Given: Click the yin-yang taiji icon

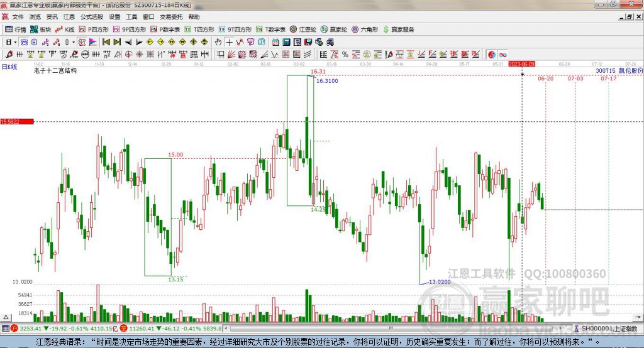Looking at the screenshot, I should 491,54.
